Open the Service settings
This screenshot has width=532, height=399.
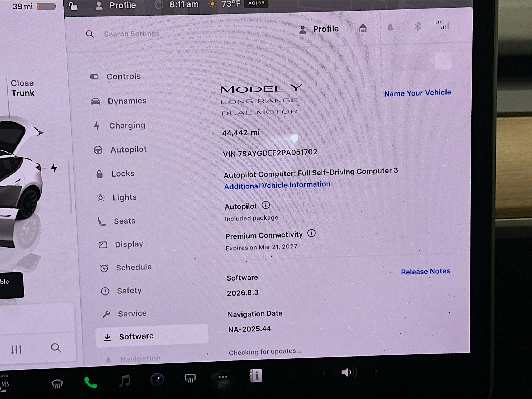point(124,314)
